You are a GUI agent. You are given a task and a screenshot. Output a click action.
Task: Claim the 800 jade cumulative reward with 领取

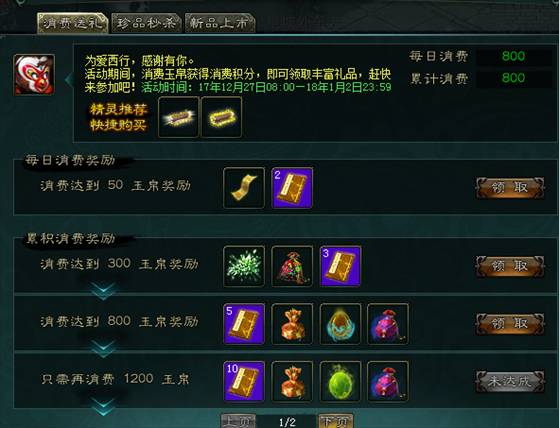tap(510, 324)
